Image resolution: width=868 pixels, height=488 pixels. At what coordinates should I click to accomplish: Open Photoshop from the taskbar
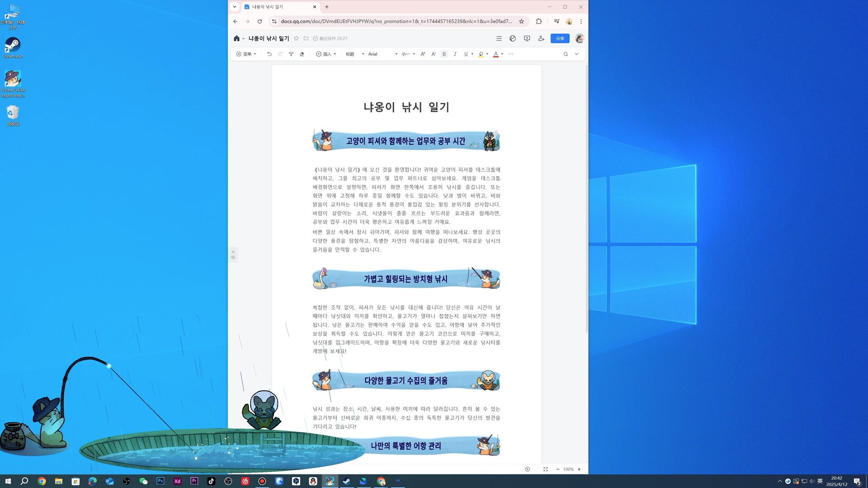click(160, 481)
